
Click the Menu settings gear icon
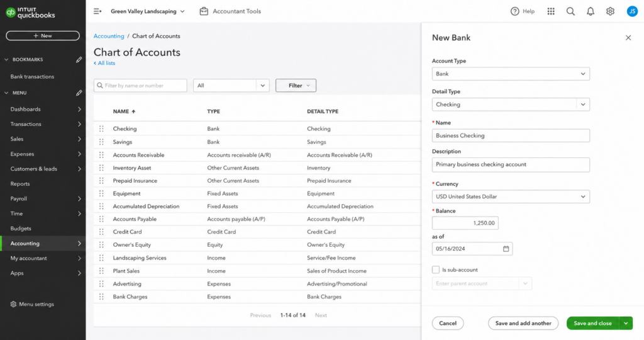pos(13,304)
